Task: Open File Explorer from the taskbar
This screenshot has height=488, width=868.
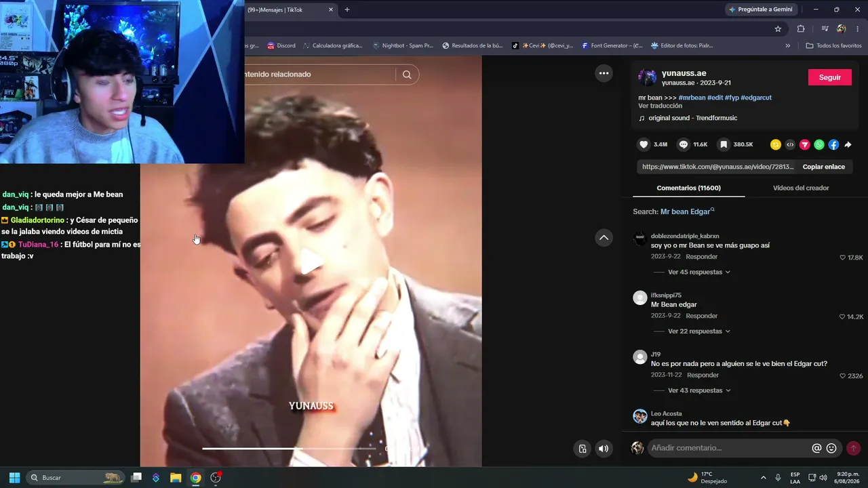Action: [176, 477]
